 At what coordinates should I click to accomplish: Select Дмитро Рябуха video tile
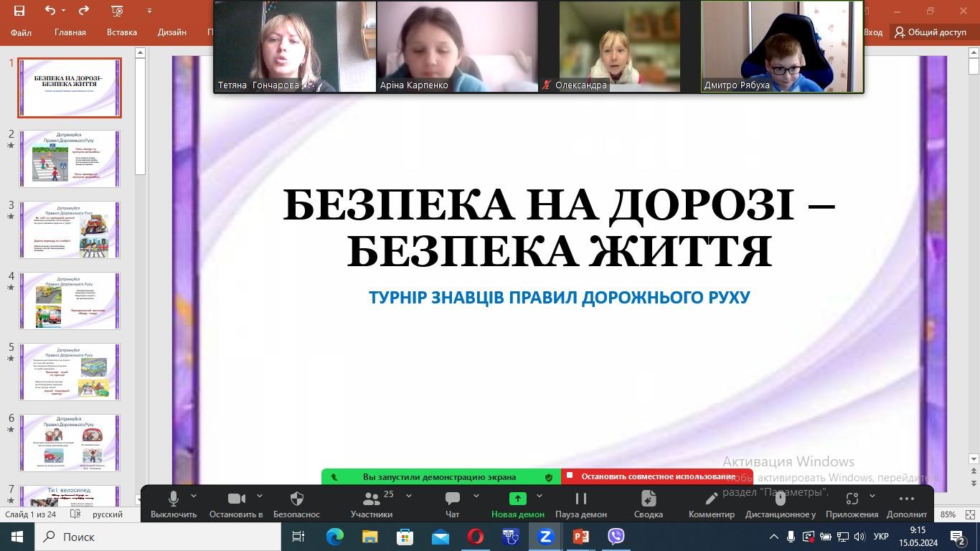click(x=782, y=47)
